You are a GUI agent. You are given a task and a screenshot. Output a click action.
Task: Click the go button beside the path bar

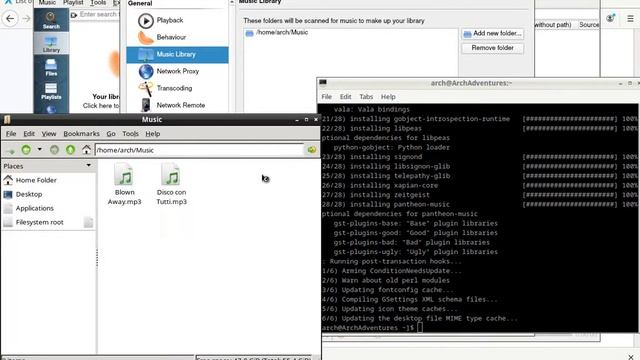click(312, 150)
